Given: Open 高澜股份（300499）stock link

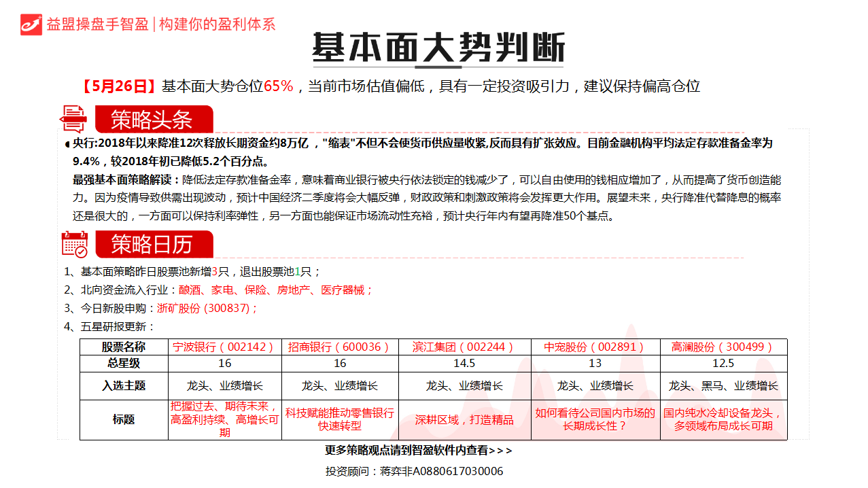Looking at the screenshot, I should pos(723,347).
